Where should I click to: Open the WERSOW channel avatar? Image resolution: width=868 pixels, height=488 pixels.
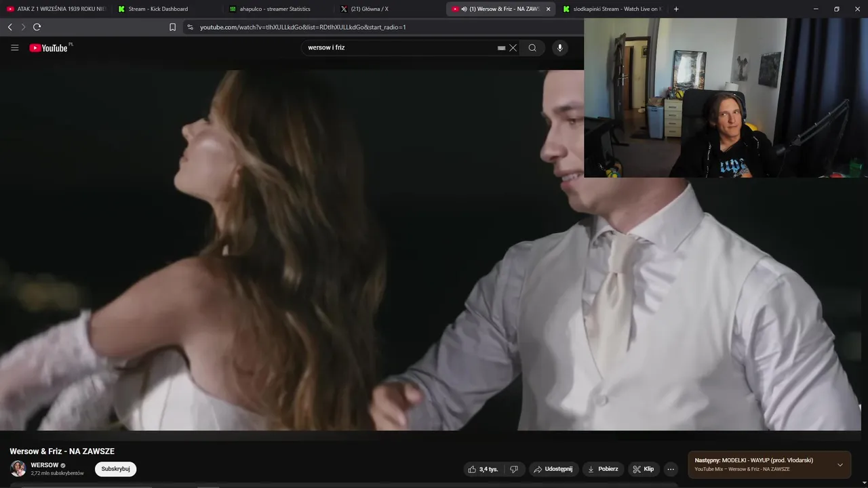pyautogui.click(x=18, y=468)
